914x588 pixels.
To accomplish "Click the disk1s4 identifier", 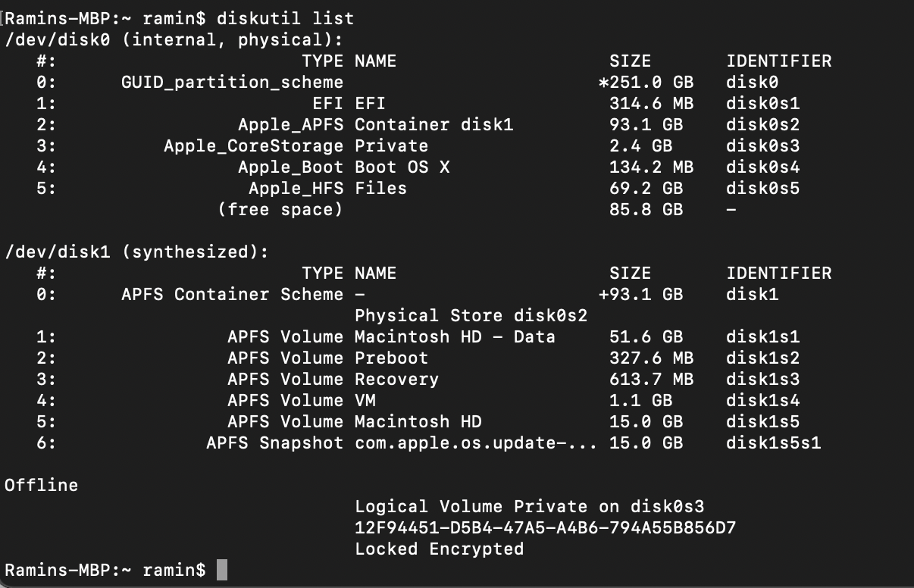I will [x=762, y=400].
